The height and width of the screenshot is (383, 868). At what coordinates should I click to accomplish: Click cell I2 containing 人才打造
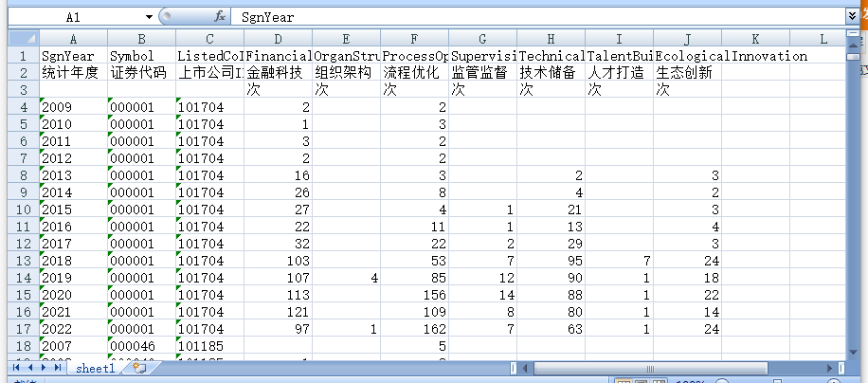pyautogui.click(x=619, y=72)
